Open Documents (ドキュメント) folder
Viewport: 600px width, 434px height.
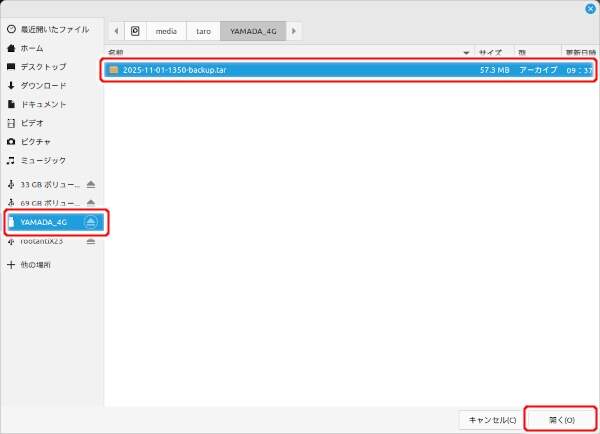click(43, 104)
